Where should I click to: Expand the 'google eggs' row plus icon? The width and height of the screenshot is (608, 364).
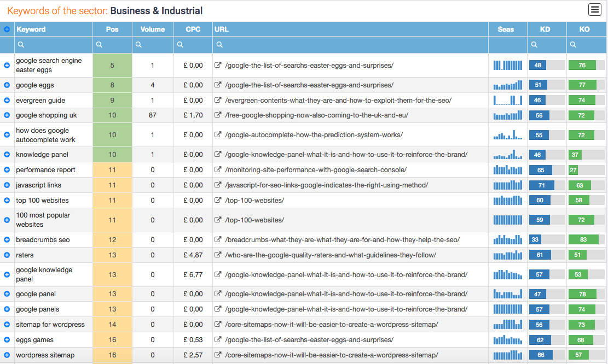[x=7, y=85]
